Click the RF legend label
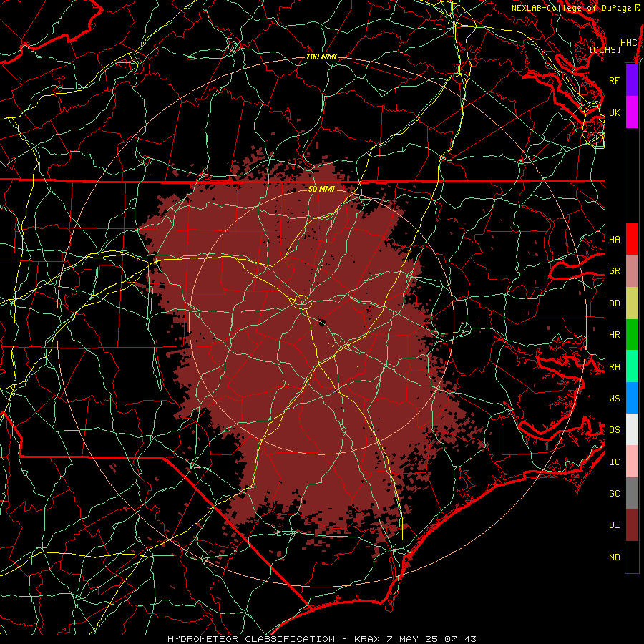 click(614, 80)
